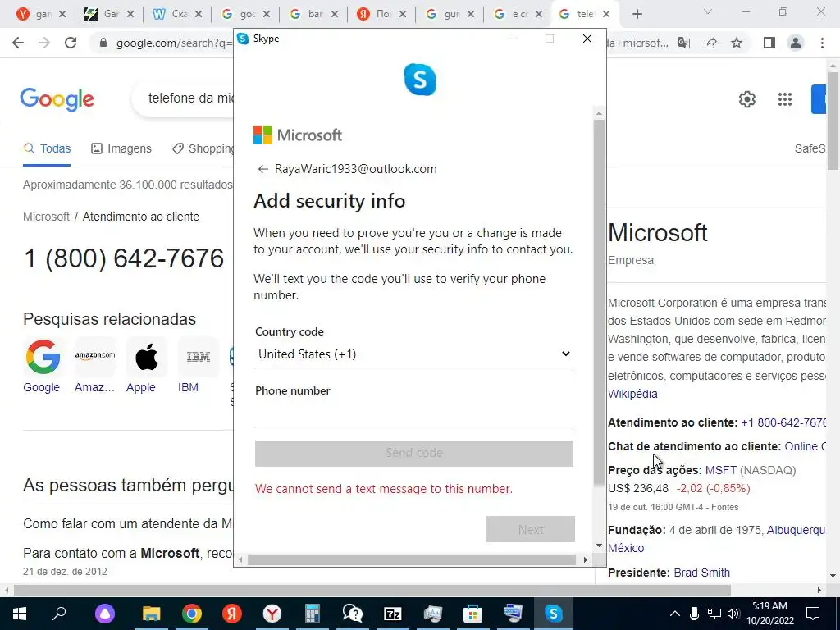Call link +1 800-642-7676 in panel
This screenshot has width=840, height=630.
point(783,422)
